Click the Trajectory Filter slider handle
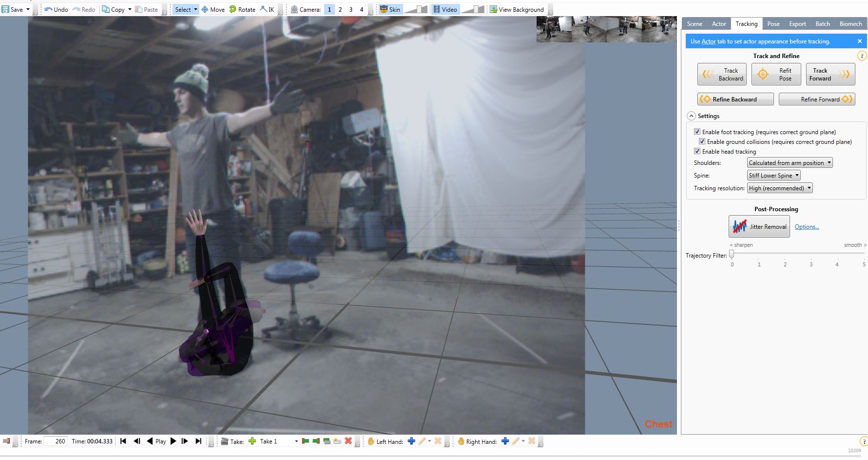868x460 pixels. click(732, 254)
